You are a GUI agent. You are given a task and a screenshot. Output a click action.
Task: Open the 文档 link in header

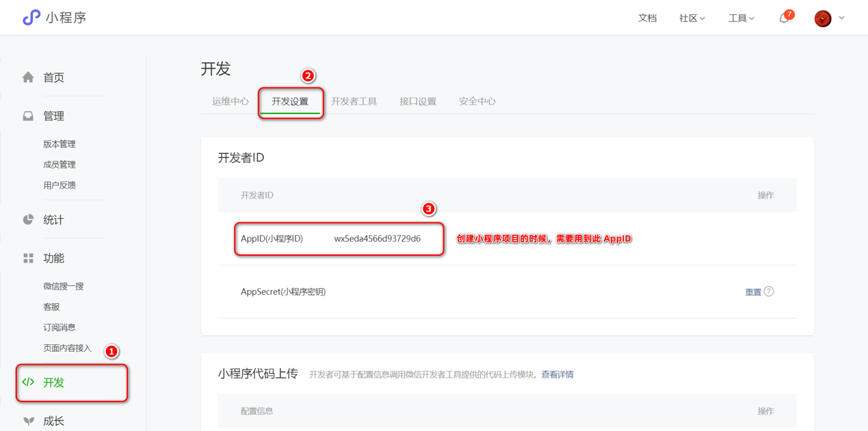point(647,18)
